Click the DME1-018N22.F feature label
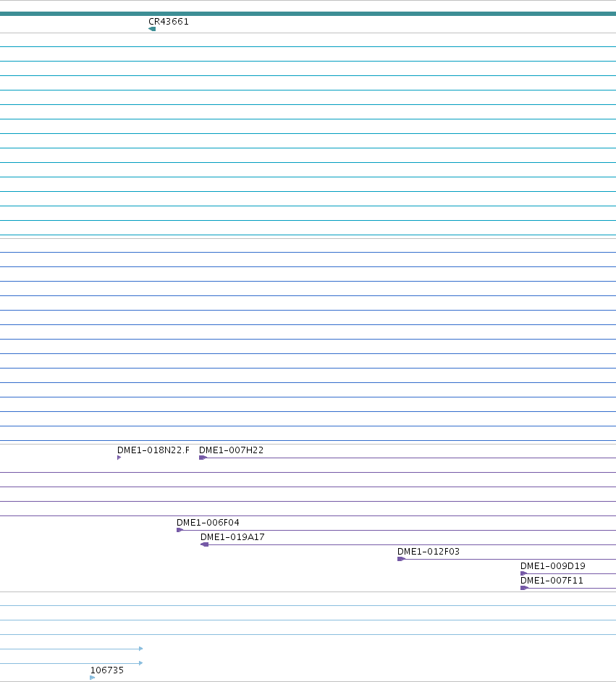This screenshot has width=616, height=682. point(153,450)
